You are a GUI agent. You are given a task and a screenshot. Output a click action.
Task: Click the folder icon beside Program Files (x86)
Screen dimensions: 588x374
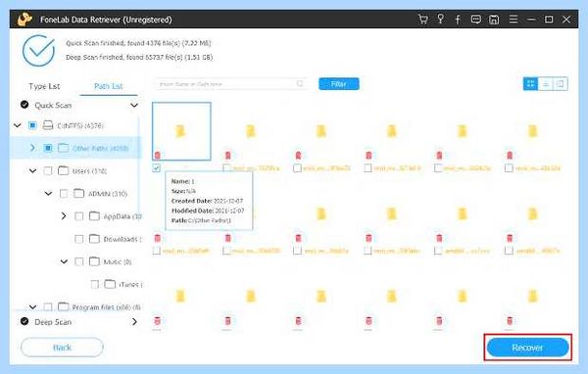point(64,306)
